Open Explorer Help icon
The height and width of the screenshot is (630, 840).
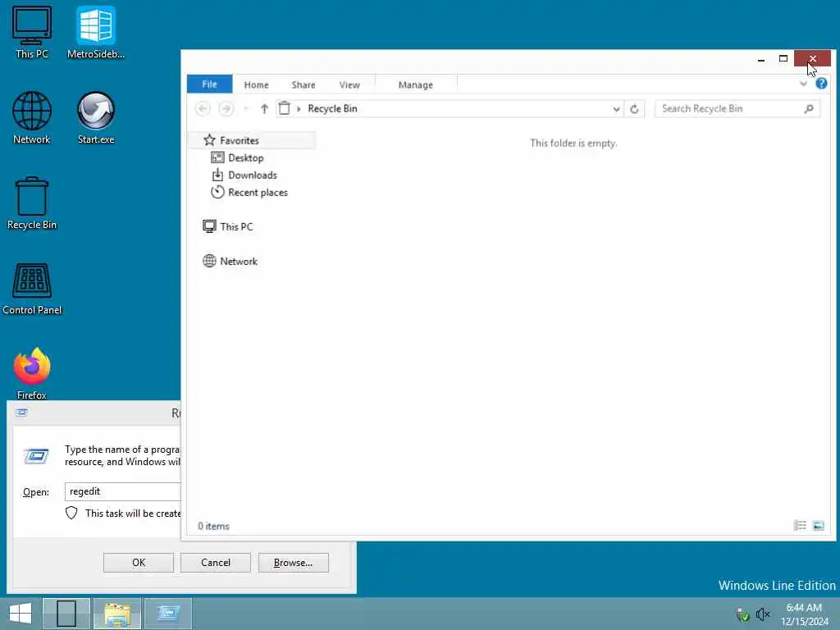(821, 84)
